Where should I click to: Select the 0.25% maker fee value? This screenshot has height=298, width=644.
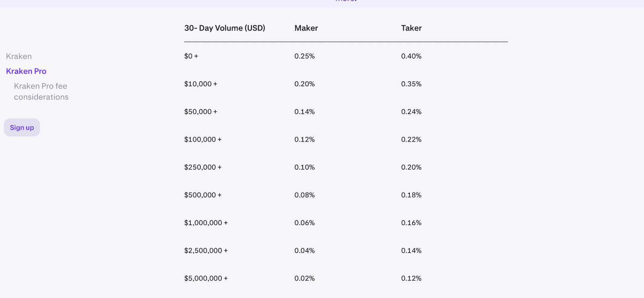[x=305, y=56]
